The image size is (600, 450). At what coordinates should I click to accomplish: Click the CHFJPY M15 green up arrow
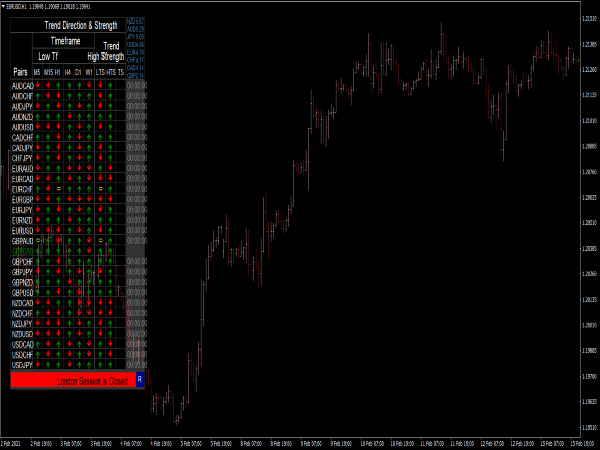(x=48, y=158)
